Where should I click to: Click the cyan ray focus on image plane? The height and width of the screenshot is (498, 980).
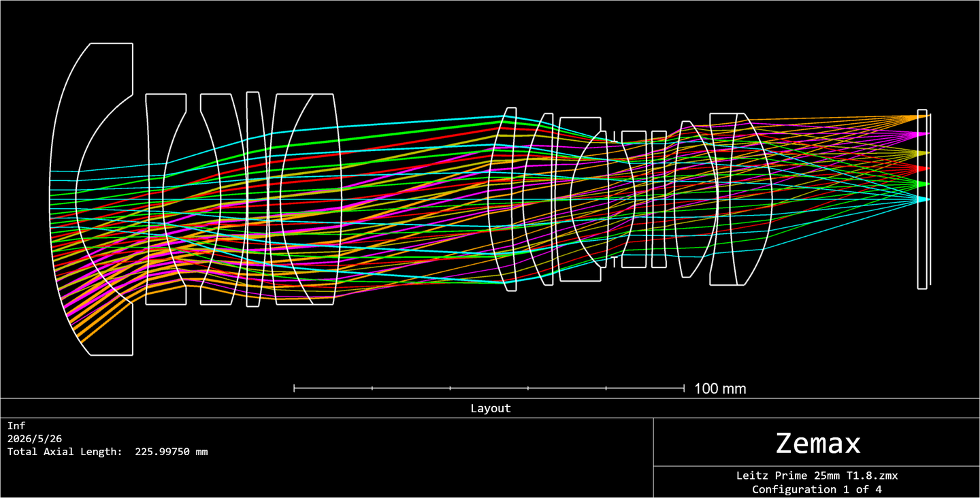(x=923, y=199)
